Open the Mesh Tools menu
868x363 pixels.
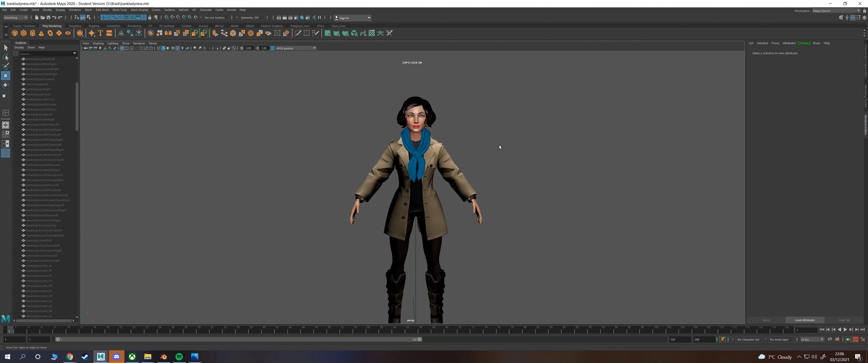click(x=119, y=10)
